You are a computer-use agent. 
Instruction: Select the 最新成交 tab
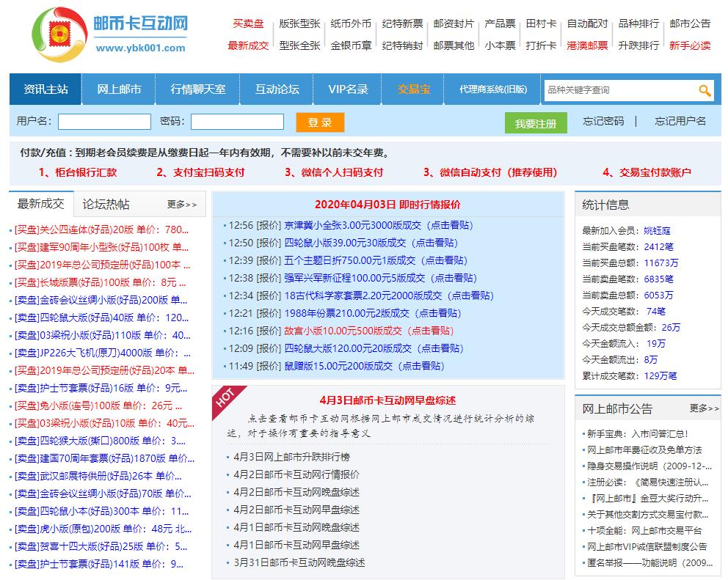[x=40, y=204]
